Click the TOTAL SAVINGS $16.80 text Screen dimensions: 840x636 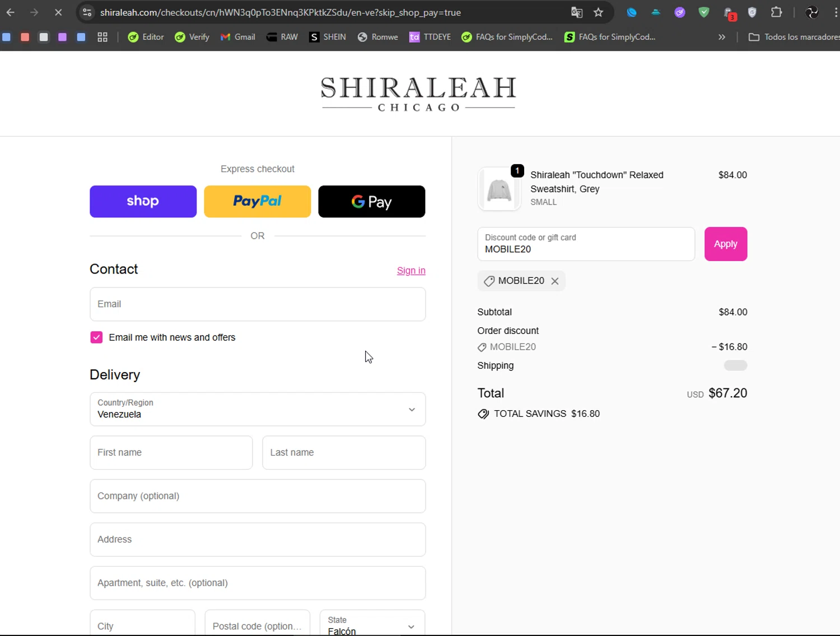click(x=547, y=414)
